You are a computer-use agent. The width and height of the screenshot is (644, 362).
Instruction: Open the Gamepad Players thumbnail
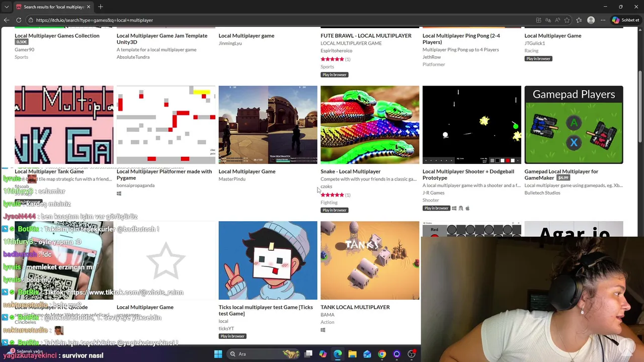[x=574, y=125]
